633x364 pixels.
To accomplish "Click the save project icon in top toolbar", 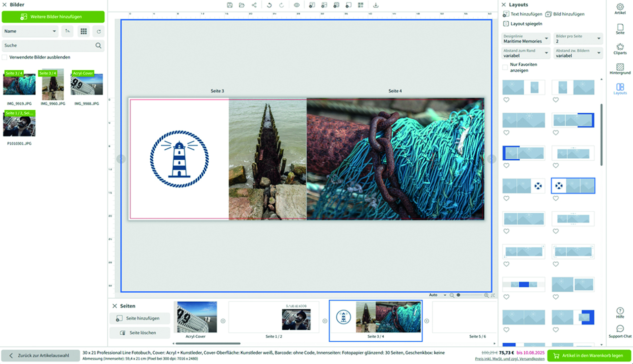I will (x=229, y=5).
